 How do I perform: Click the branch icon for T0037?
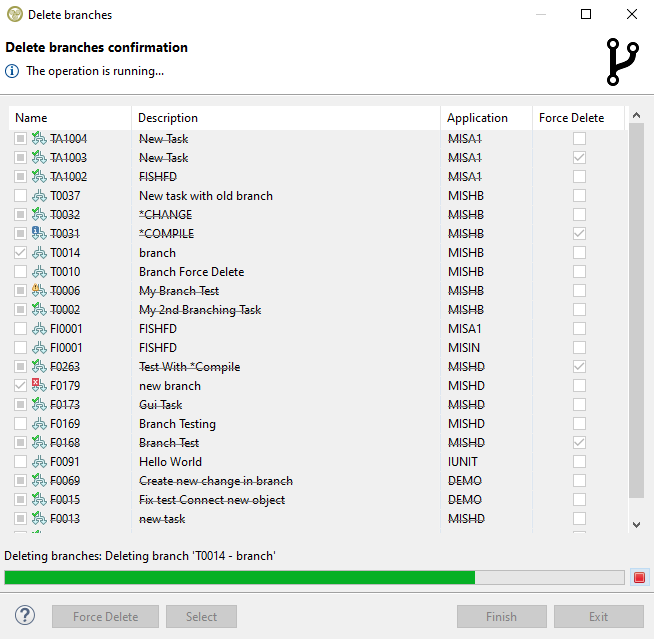click(x=40, y=196)
